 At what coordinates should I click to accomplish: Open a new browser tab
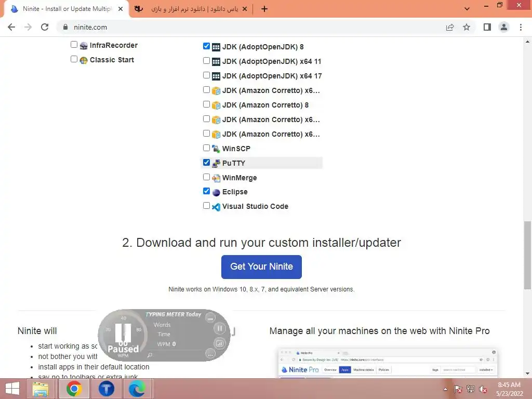point(264,9)
